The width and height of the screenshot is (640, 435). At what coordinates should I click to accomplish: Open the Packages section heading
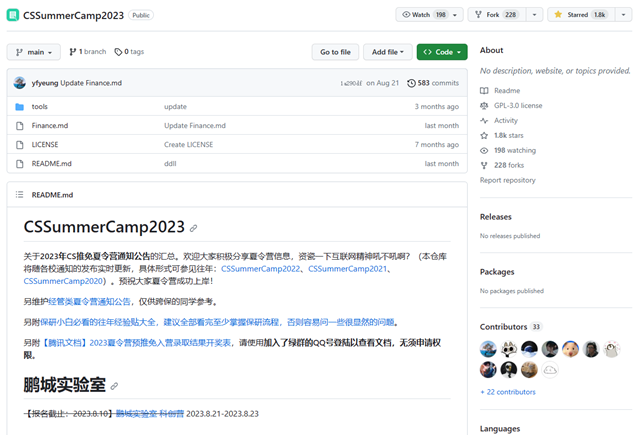pyautogui.click(x=497, y=272)
